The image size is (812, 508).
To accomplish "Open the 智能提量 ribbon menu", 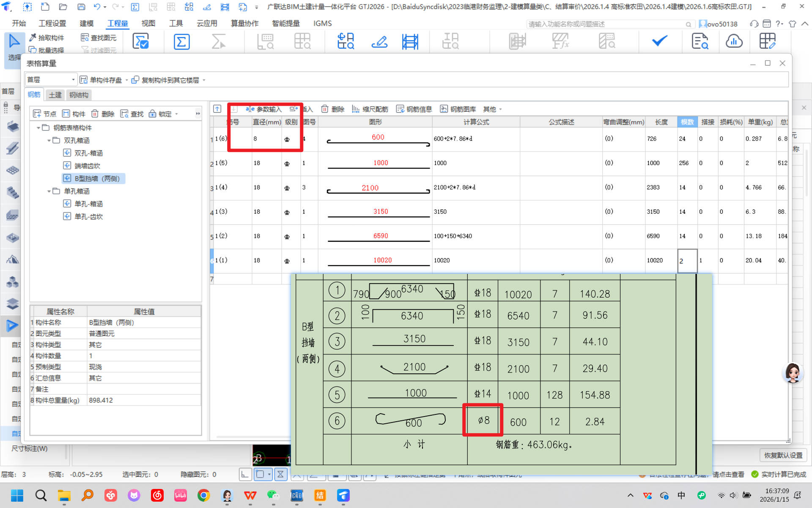I will (286, 23).
